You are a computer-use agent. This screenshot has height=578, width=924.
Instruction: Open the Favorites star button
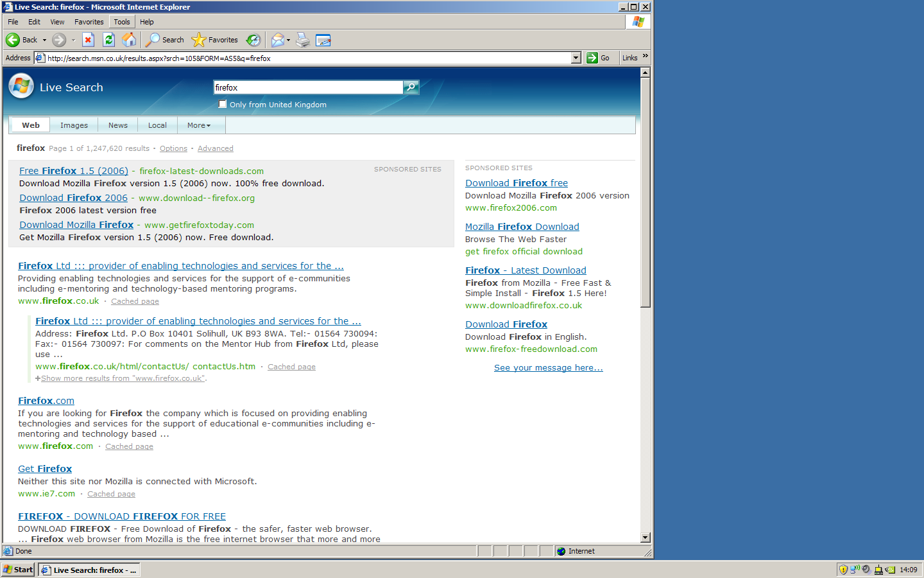[215, 40]
